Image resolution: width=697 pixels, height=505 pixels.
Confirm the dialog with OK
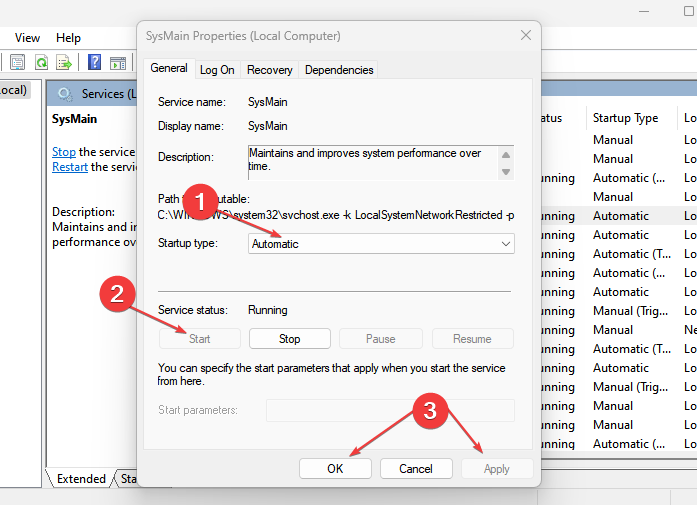[335, 469]
